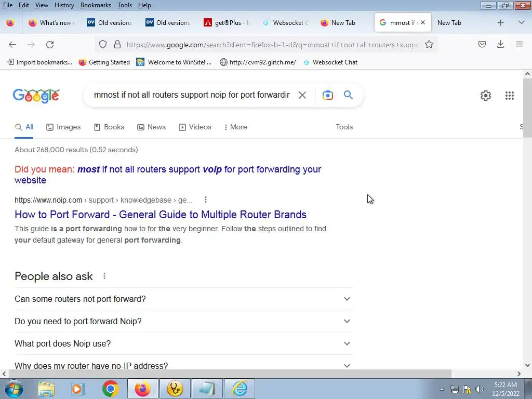Expand 'Do you need to port forward Noip?'
Viewport: 532px width, 399px height.
[184, 321]
